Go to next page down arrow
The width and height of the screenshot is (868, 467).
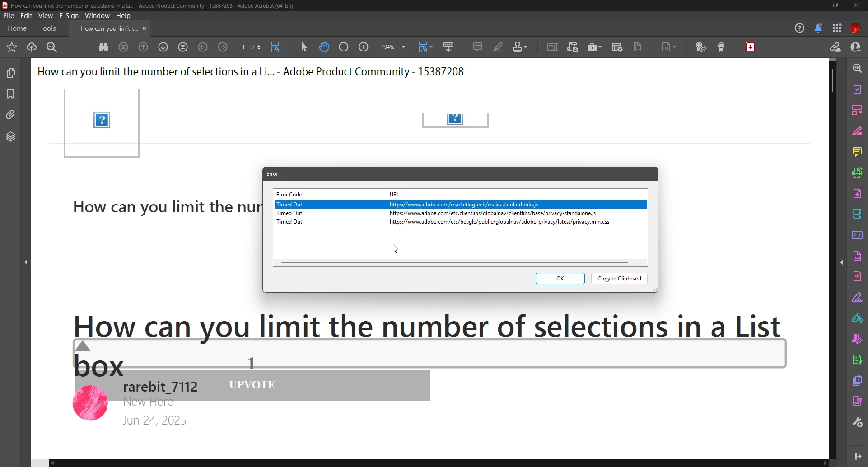tap(163, 47)
